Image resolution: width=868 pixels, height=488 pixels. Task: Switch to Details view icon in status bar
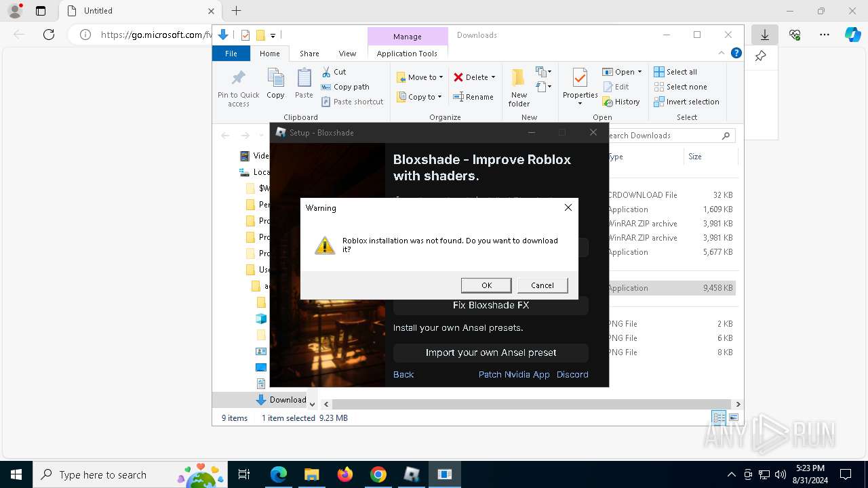tap(719, 418)
